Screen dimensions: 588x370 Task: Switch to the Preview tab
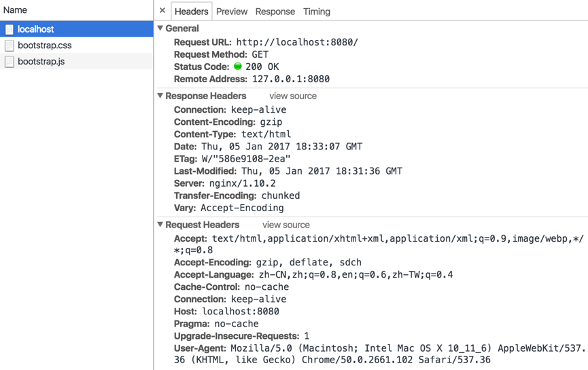(x=232, y=12)
